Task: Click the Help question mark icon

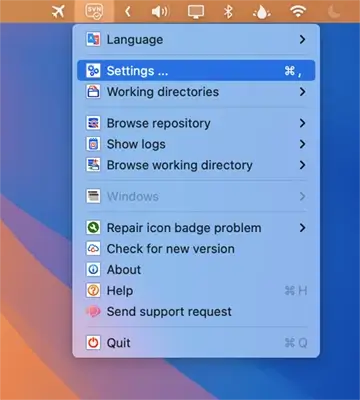Action: [x=93, y=291]
